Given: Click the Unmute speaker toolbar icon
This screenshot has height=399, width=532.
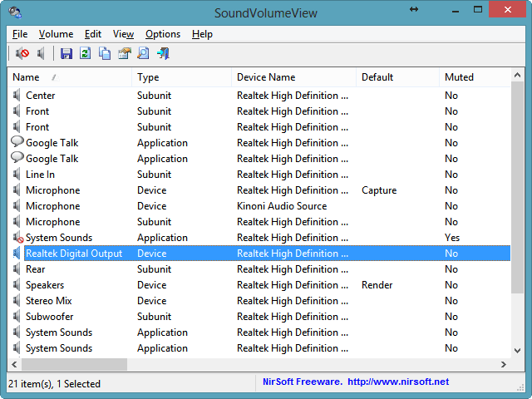Looking at the screenshot, I should [x=41, y=53].
